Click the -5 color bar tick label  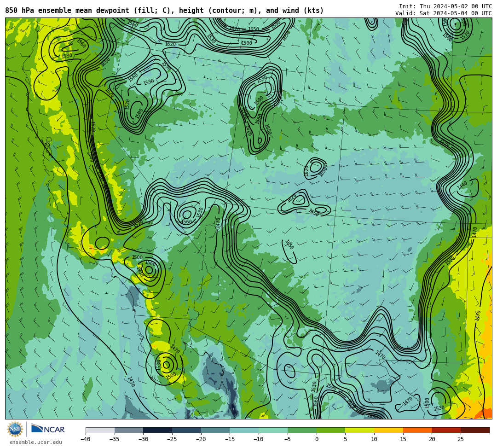(x=288, y=439)
